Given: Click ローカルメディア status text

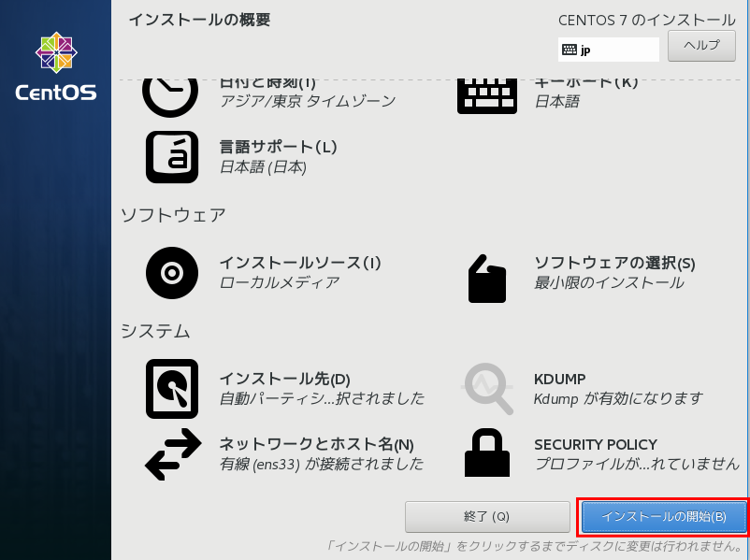Looking at the screenshot, I should tap(280, 282).
